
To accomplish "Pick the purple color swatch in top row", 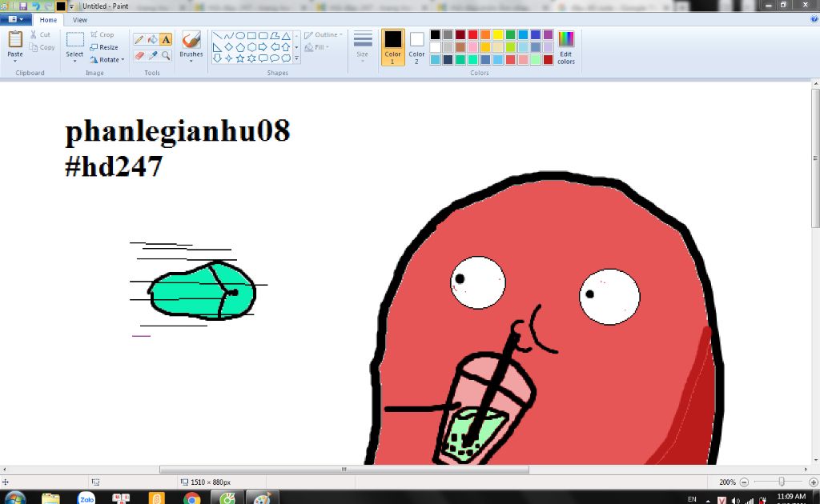I will point(548,34).
